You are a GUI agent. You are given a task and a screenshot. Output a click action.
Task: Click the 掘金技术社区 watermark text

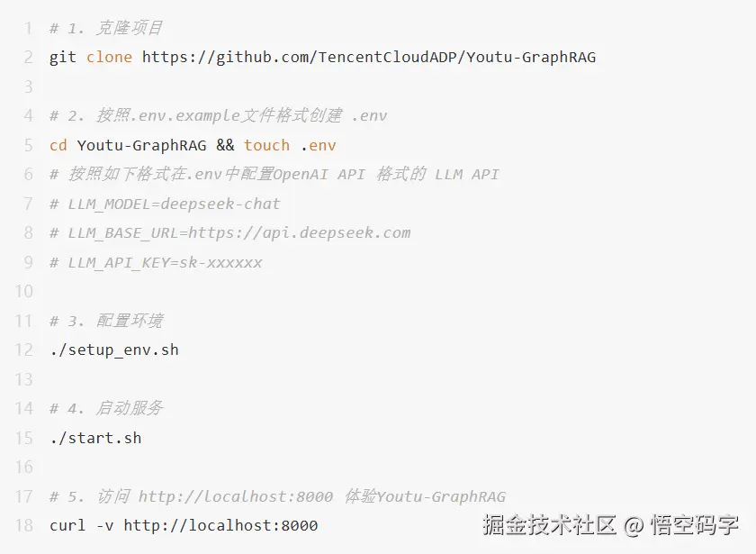coord(550,524)
